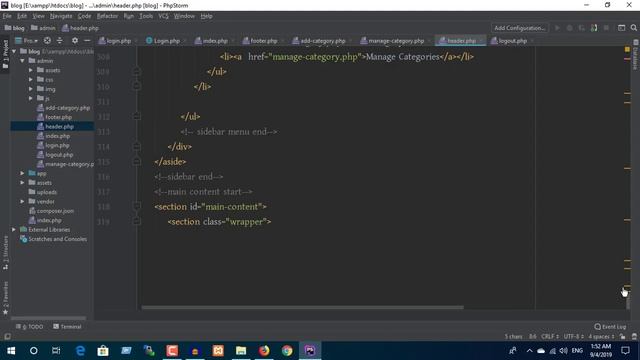The image size is (640, 360).
Task: Open the Tools menu
Action: click(146, 16)
